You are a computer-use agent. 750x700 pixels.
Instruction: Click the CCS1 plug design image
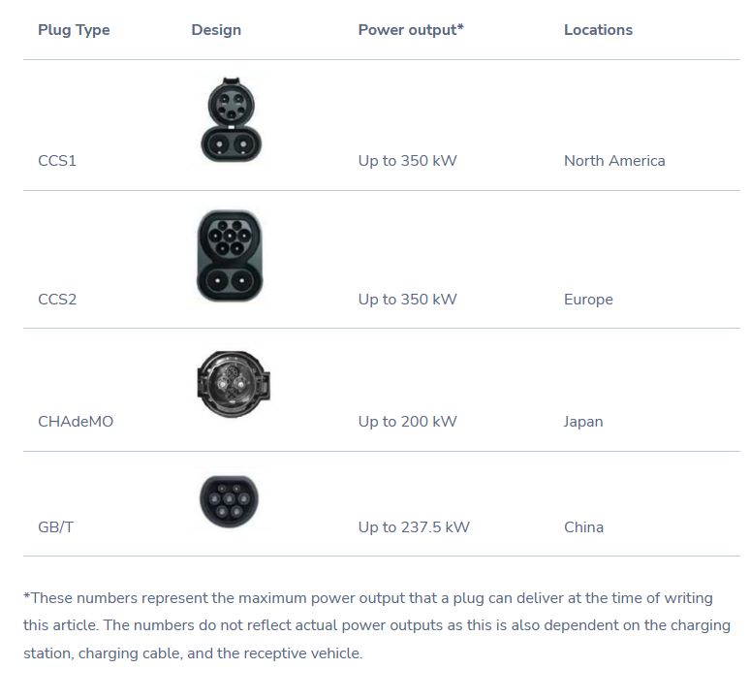[231, 120]
